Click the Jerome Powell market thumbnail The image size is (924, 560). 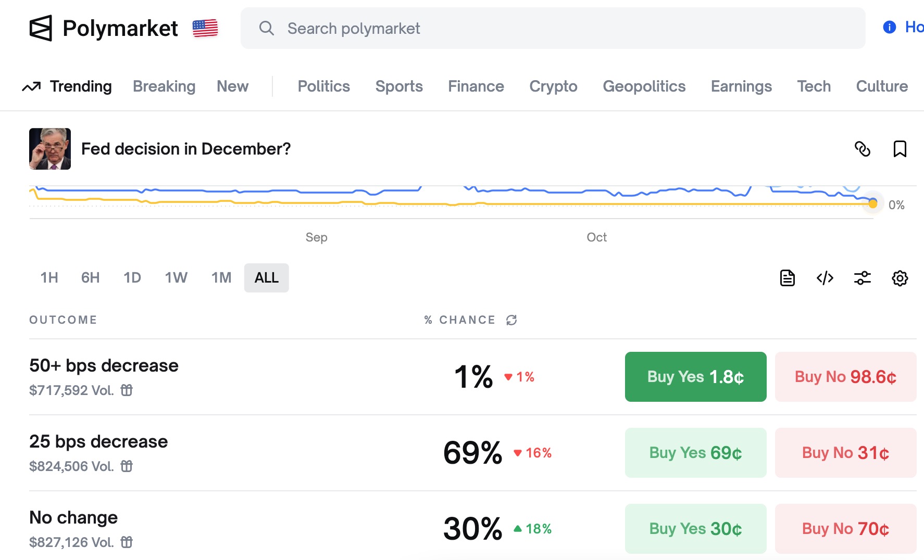pos(50,149)
